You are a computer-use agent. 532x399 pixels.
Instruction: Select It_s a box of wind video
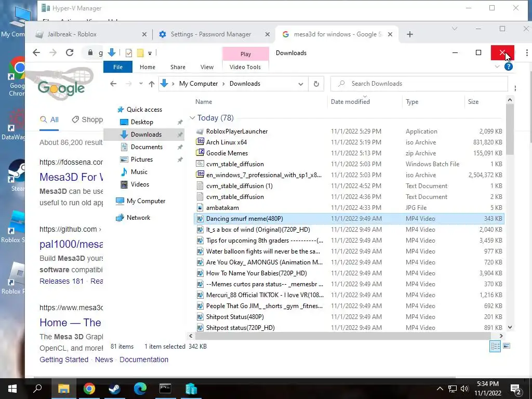pyautogui.click(x=349, y=230)
